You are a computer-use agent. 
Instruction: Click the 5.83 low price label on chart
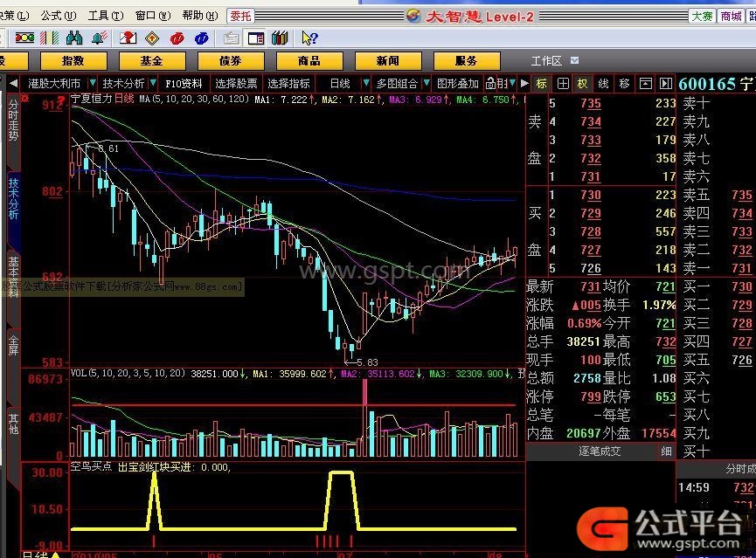pos(367,362)
